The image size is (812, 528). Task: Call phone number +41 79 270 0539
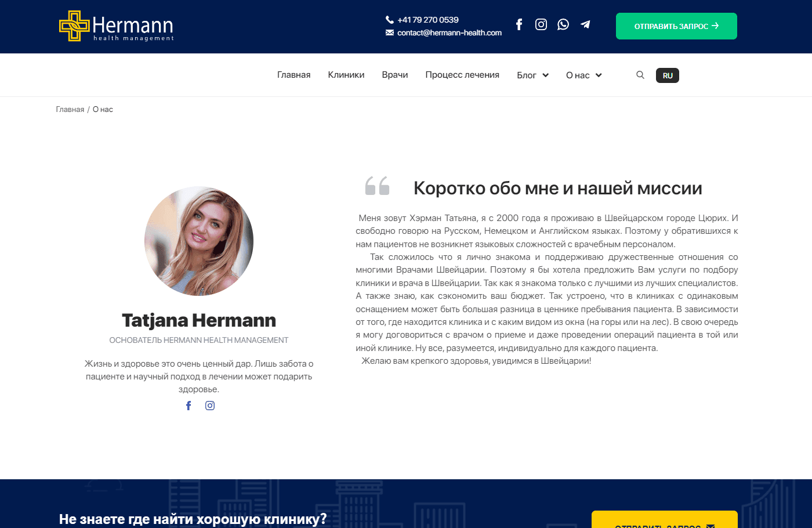click(428, 20)
